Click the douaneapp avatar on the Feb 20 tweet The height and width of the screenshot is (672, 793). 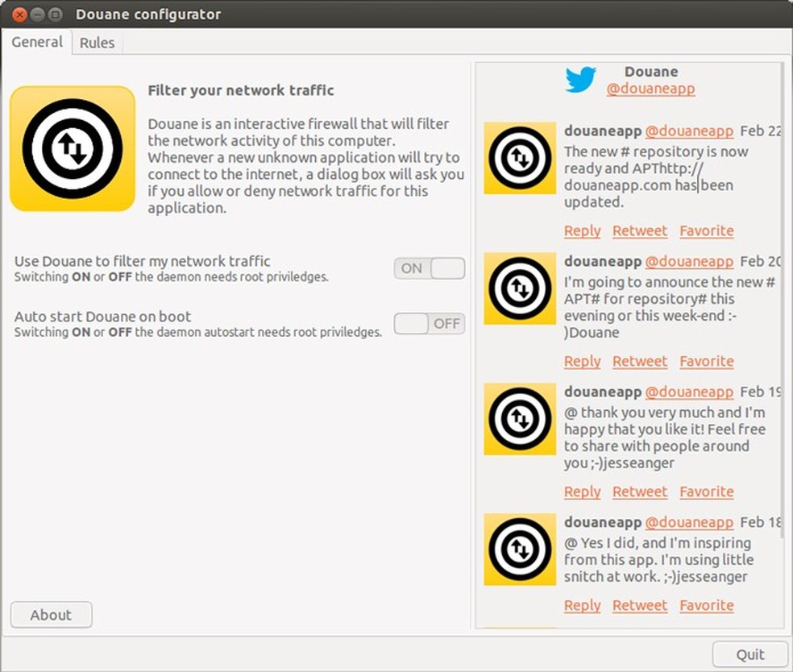[520, 288]
